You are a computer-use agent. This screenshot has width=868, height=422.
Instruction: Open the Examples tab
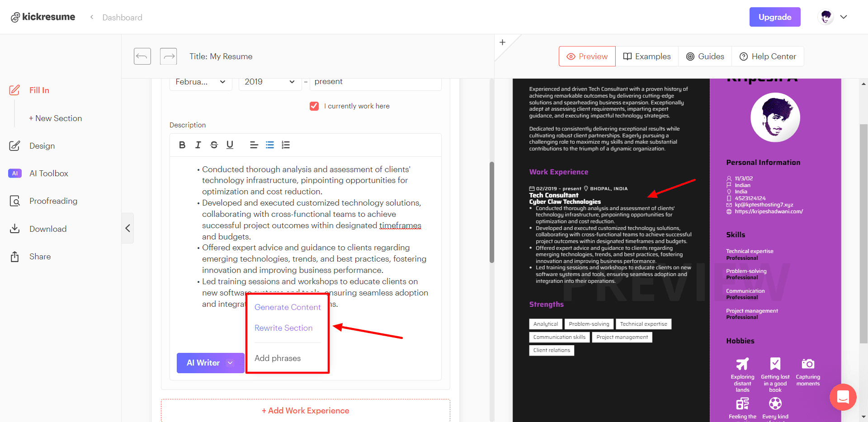pos(647,56)
